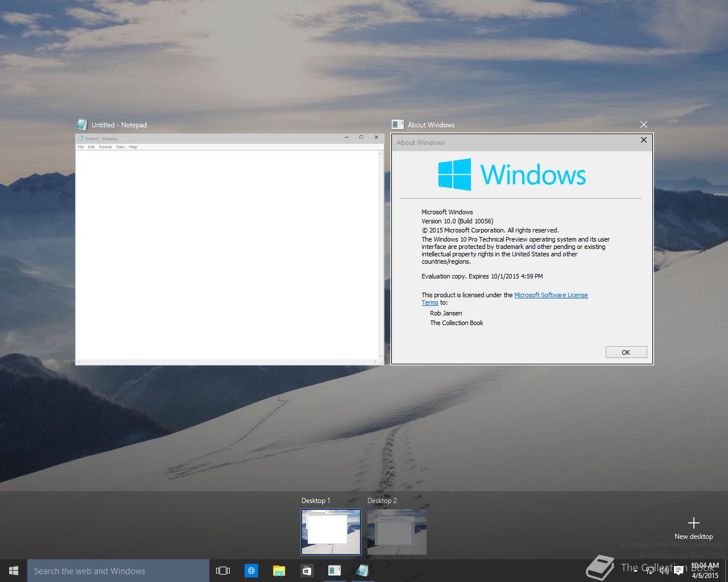Switch to the Desktop 2 thumbnail
728x582 pixels.
click(x=397, y=532)
